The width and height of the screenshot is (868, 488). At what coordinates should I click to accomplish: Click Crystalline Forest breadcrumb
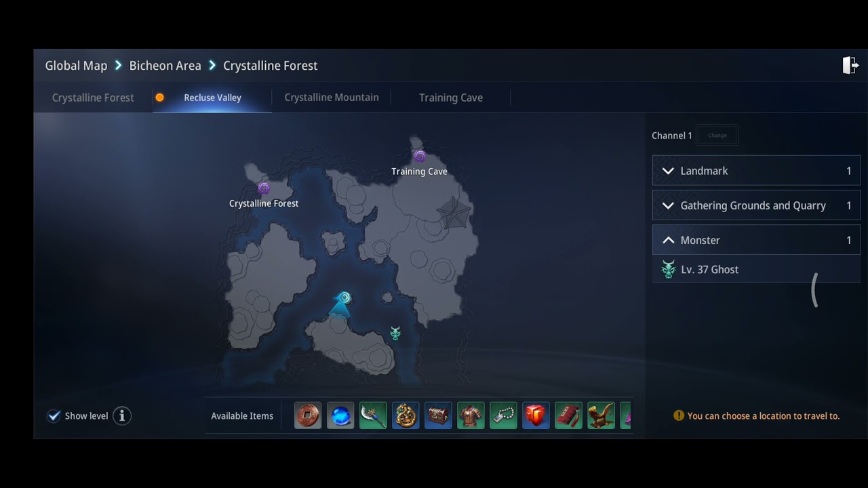click(271, 66)
